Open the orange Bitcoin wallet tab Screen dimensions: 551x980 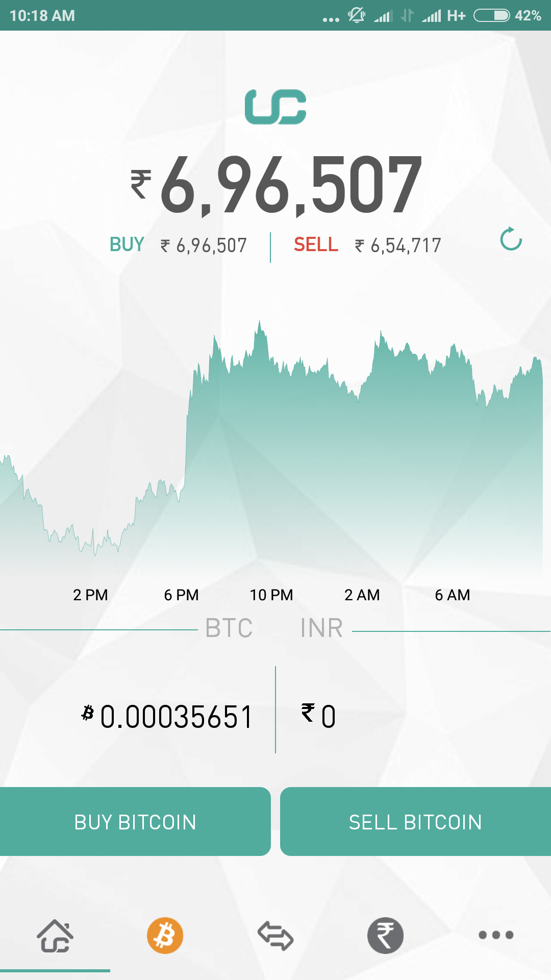(165, 936)
